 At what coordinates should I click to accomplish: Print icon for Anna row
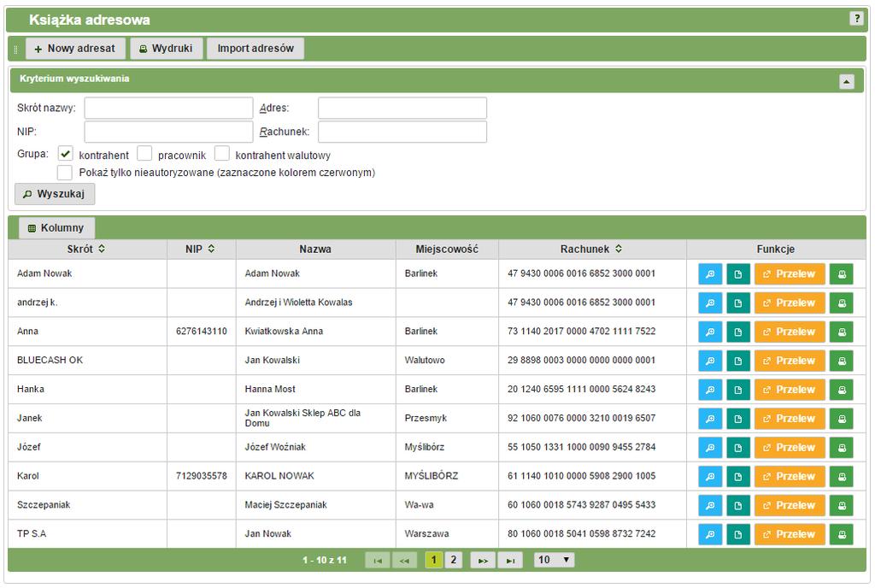(x=842, y=332)
